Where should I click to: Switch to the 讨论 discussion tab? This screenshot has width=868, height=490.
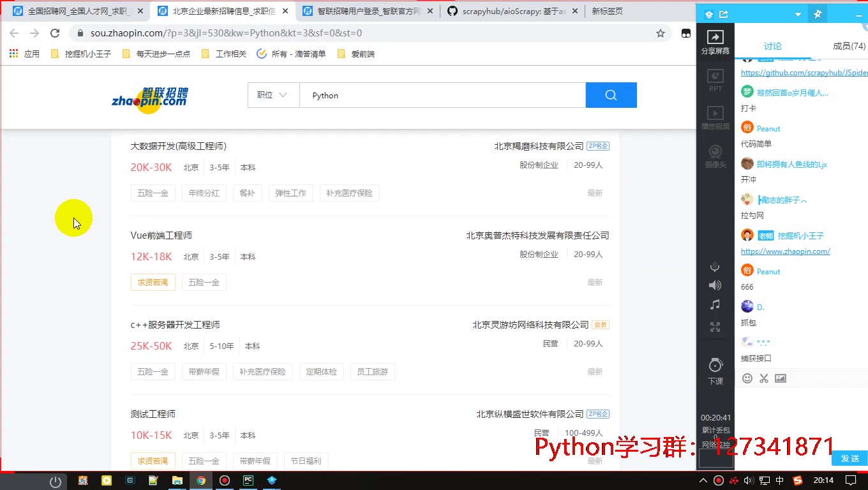point(772,46)
